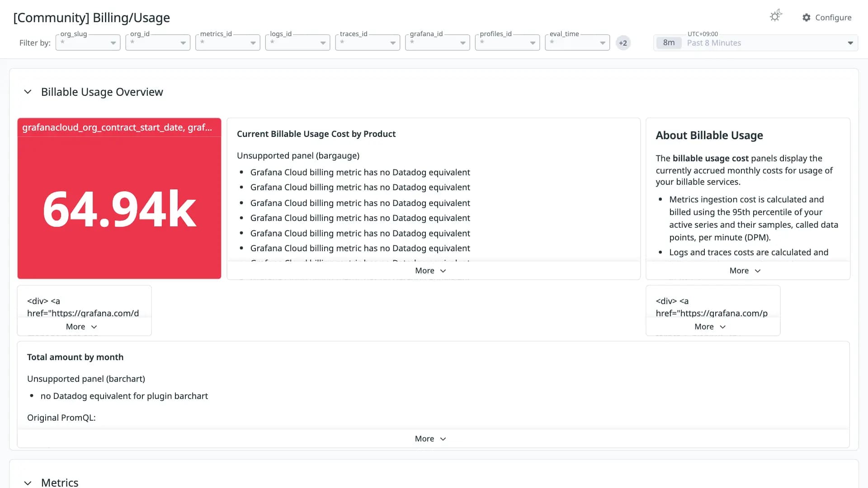The image size is (868, 488).
Task: Click the 64.94k value widget
Action: click(119, 209)
